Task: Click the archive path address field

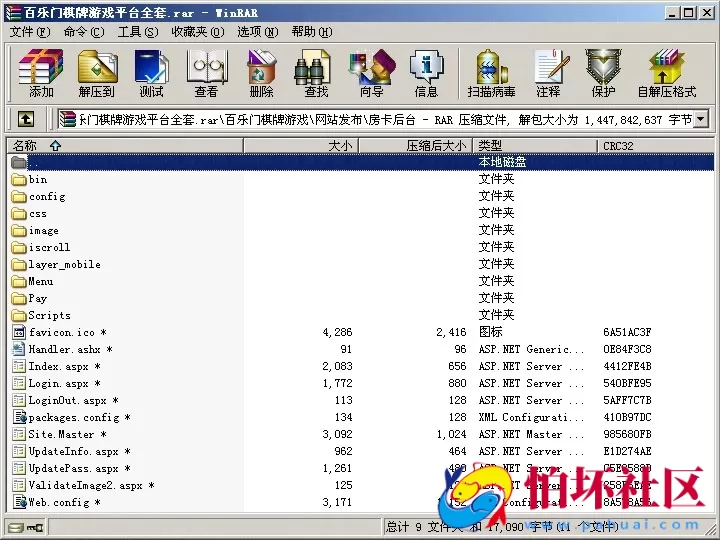Action: 375,120
